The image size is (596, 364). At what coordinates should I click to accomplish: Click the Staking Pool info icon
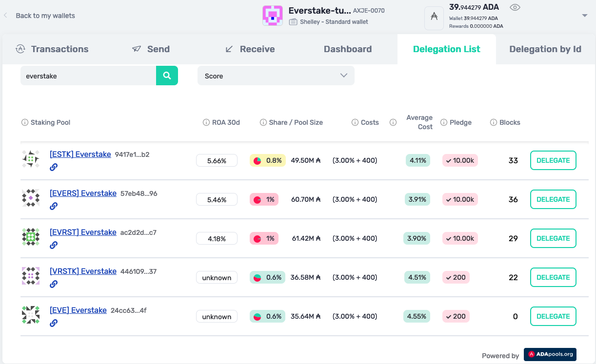click(25, 122)
